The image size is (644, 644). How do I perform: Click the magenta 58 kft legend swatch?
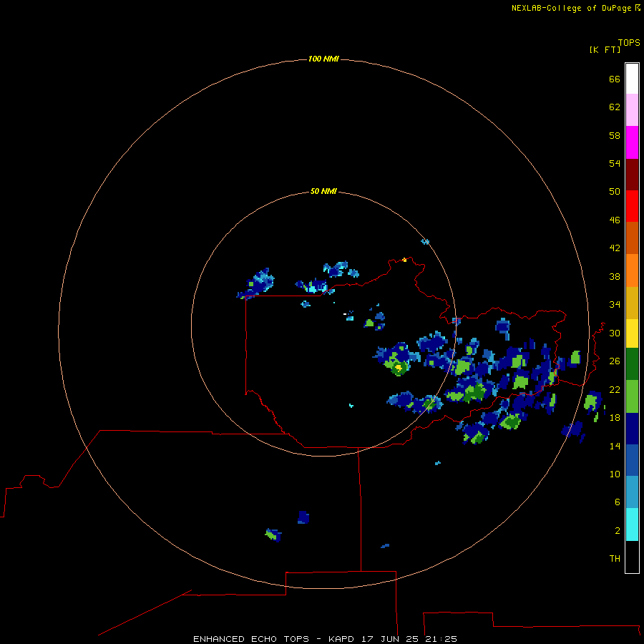point(632,142)
